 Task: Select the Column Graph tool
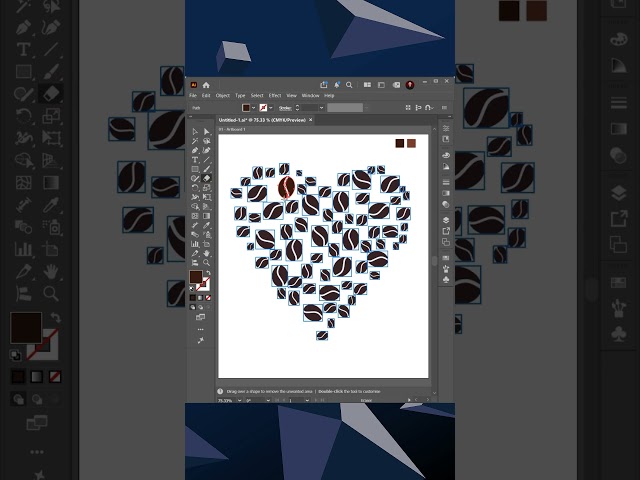click(x=195, y=244)
